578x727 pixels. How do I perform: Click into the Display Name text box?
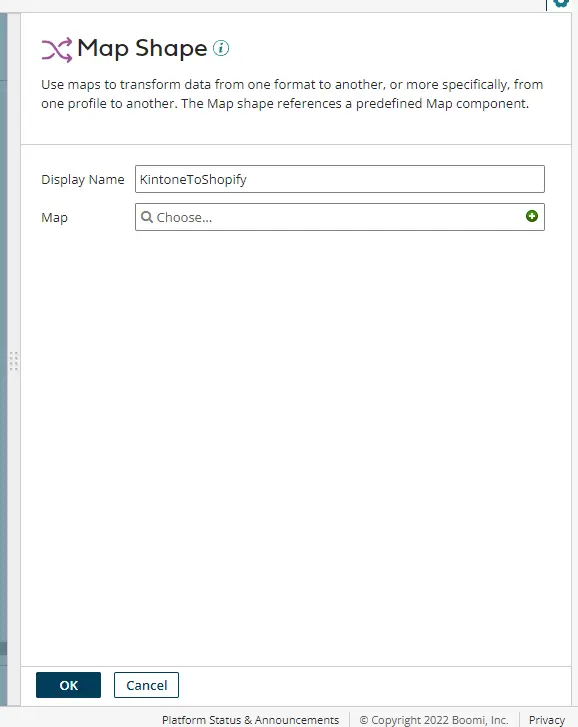(340, 179)
